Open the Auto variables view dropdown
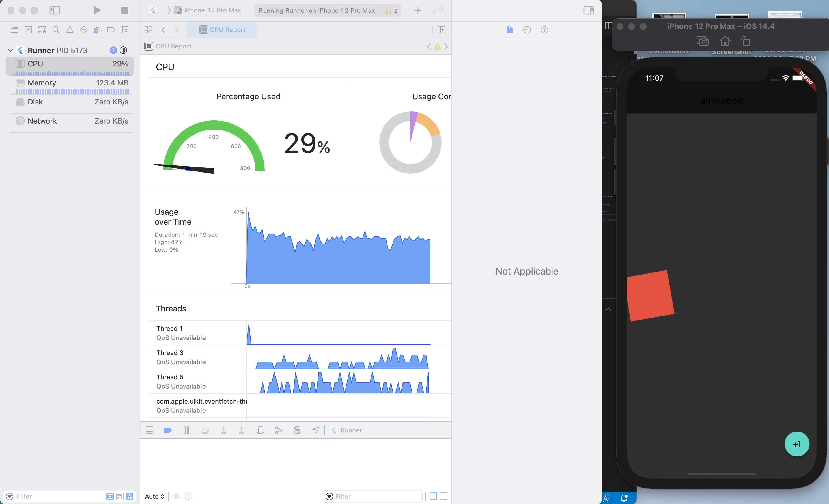This screenshot has height=504, width=829. (154, 496)
